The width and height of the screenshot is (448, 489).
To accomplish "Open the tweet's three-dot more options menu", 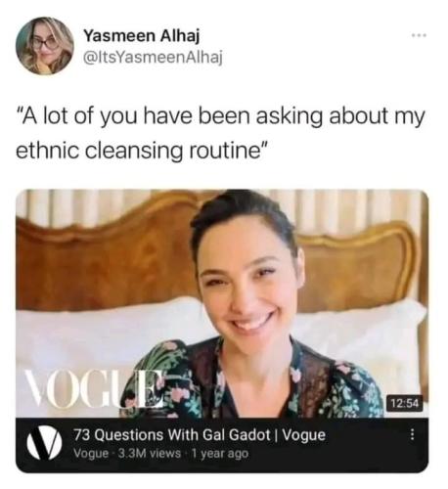I will pos(419,34).
